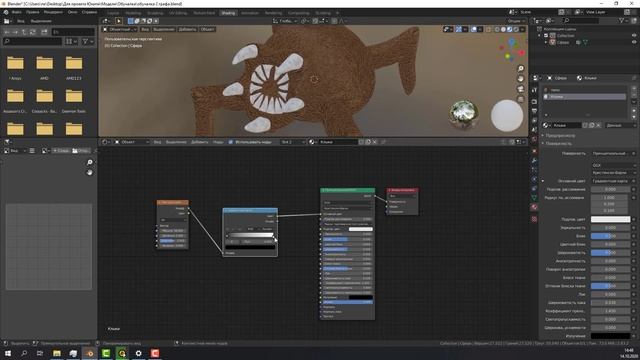Open the Texture properties tab
The height and width of the screenshot is (360, 640).
point(534,219)
